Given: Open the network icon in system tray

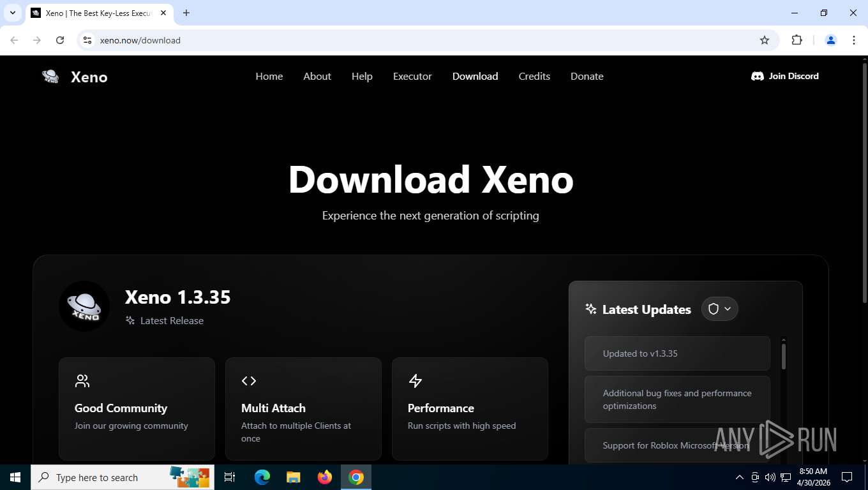Looking at the screenshot, I should [x=786, y=477].
